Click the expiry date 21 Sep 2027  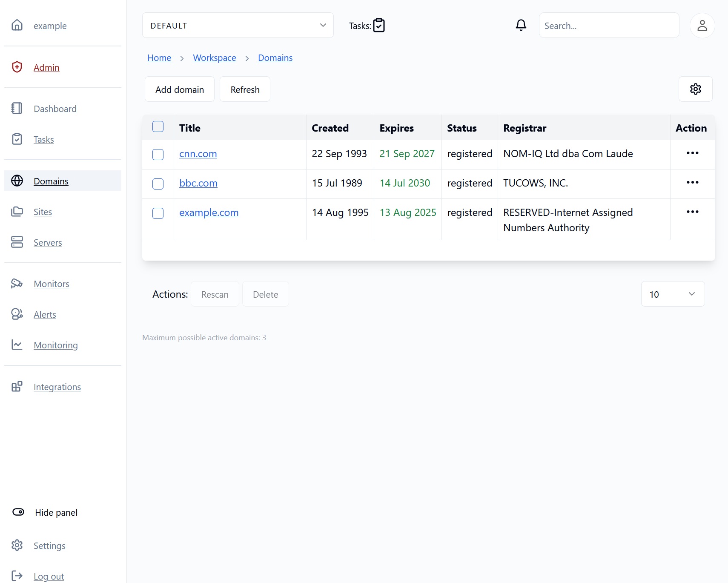[407, 153]
